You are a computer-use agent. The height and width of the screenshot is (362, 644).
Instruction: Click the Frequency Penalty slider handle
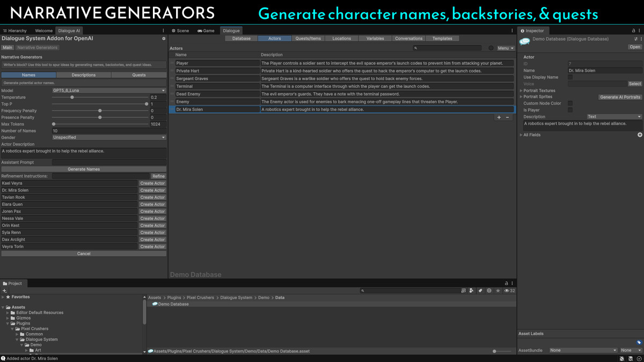point(100,110)
